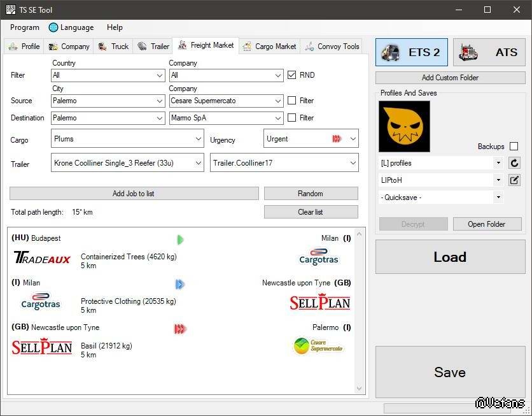Uncheck the RND checkbox
This screenshot has height=416, width=532.
[x=292, y=75]
